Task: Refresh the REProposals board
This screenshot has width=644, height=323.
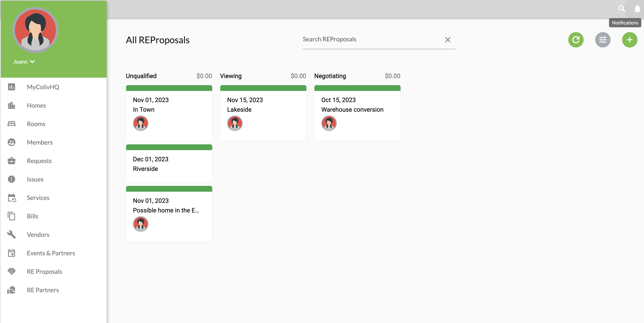Action: click(x=576, y=40)
